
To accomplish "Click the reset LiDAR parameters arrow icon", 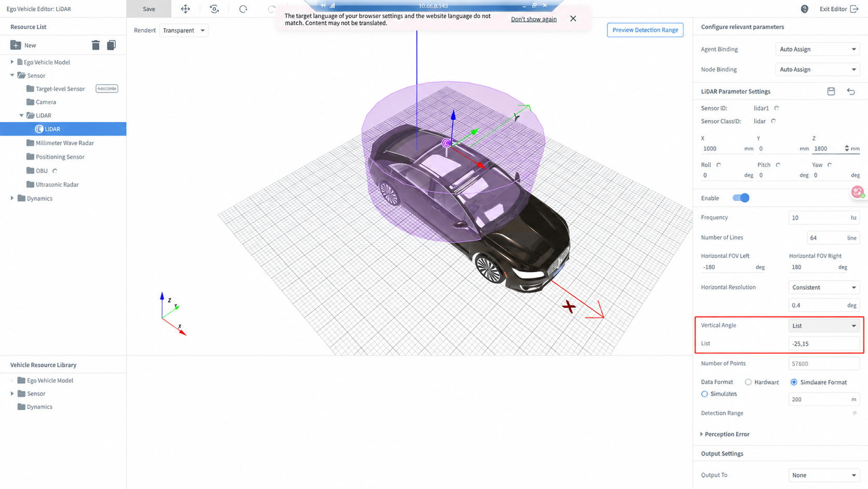I will (x=851, y=91).
